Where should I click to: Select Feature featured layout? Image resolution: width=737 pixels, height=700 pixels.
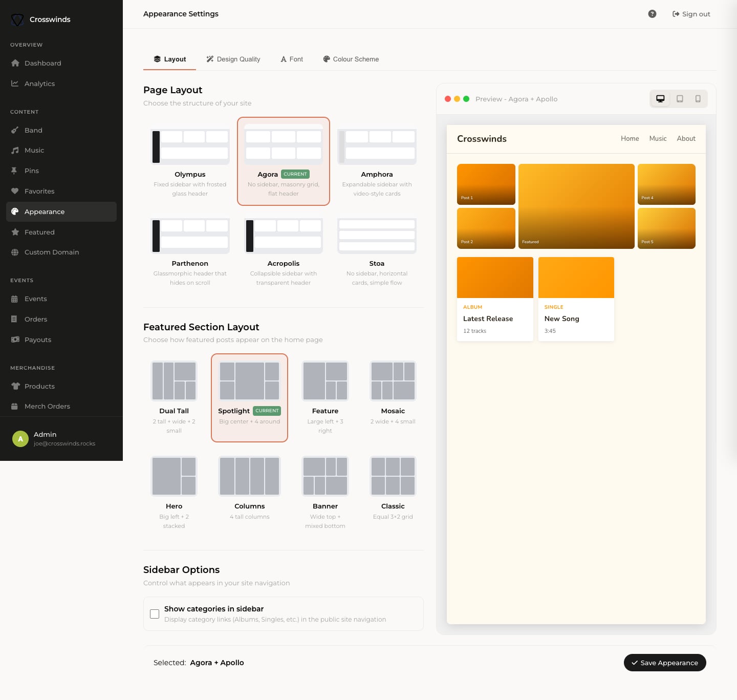click(326, 398)
